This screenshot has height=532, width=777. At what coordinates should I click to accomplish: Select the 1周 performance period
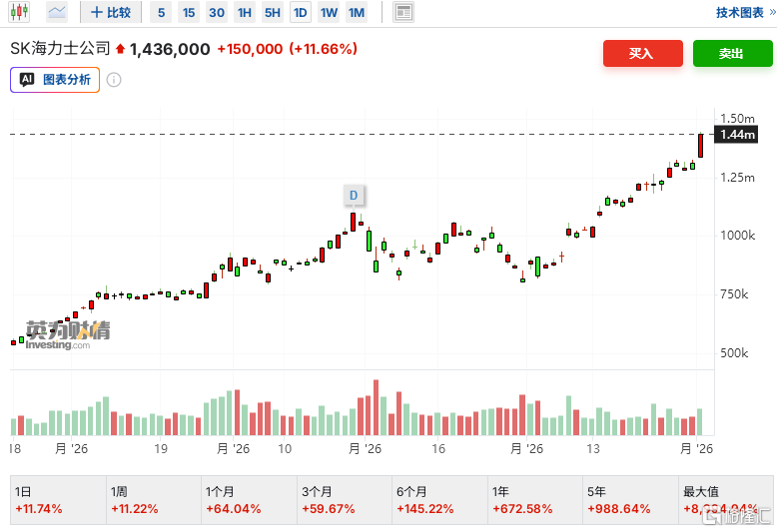(154, 500)
